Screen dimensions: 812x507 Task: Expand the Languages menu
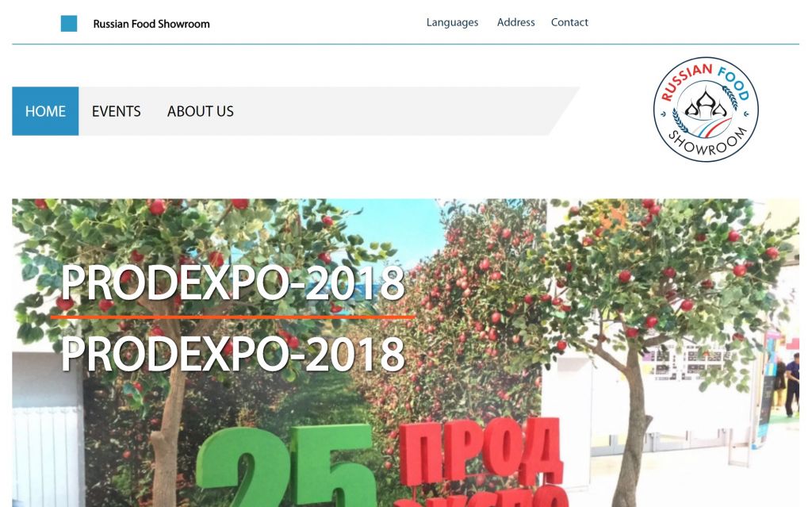coord(452,22)
